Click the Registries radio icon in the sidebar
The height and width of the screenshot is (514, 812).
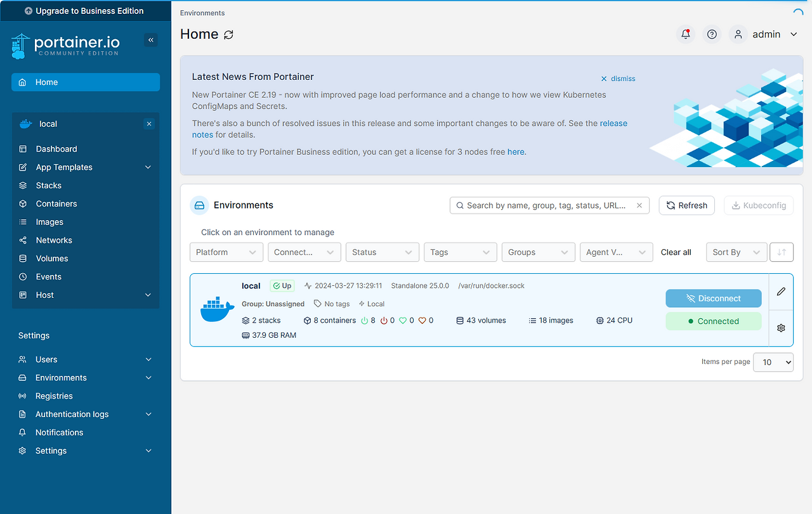click(22, 396)
